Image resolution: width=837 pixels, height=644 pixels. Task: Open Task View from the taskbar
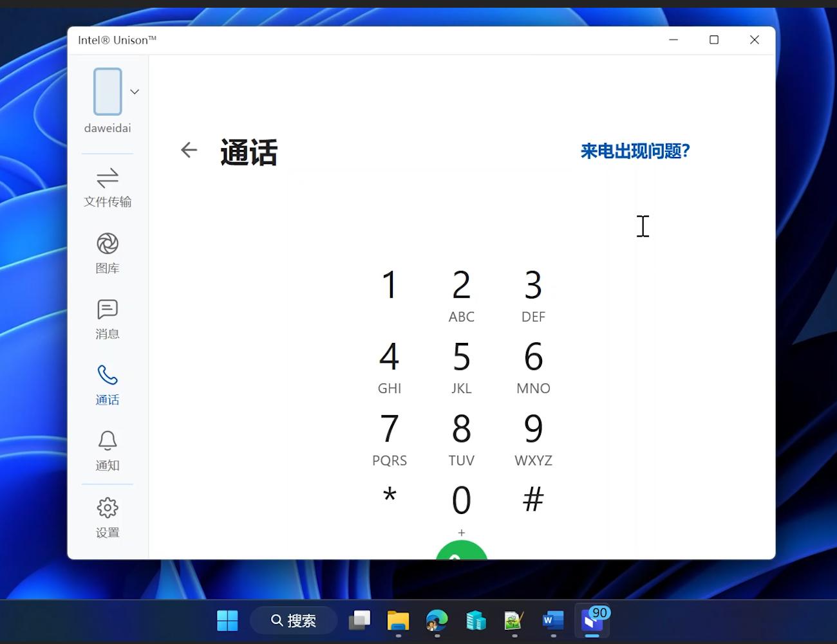[x=359, y=620]
